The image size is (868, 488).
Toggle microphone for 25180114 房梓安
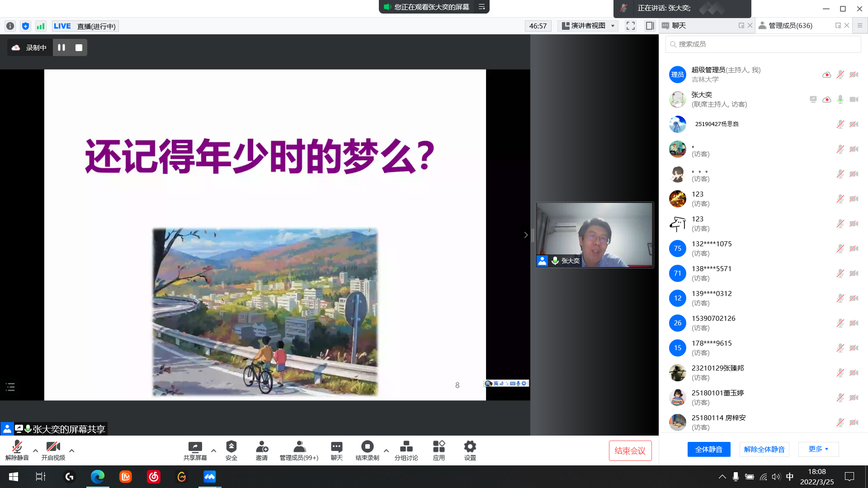[840, 422]
